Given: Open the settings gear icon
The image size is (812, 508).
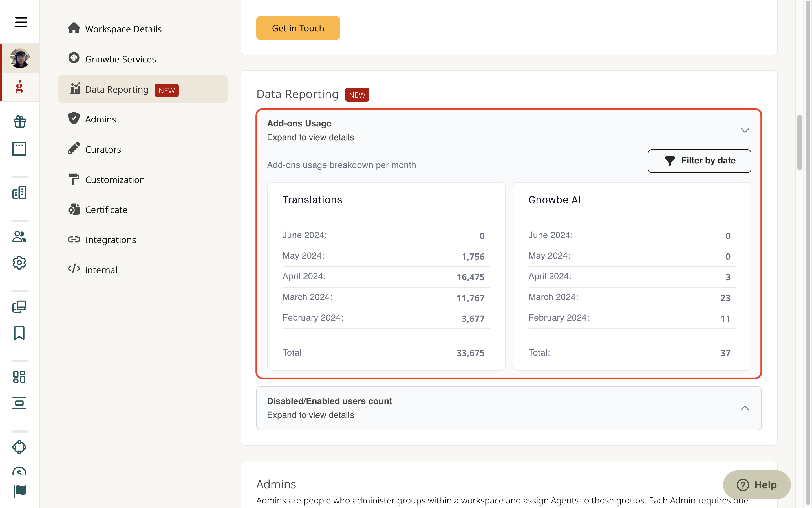Looking at the screenshot, I should coord(19,262).
